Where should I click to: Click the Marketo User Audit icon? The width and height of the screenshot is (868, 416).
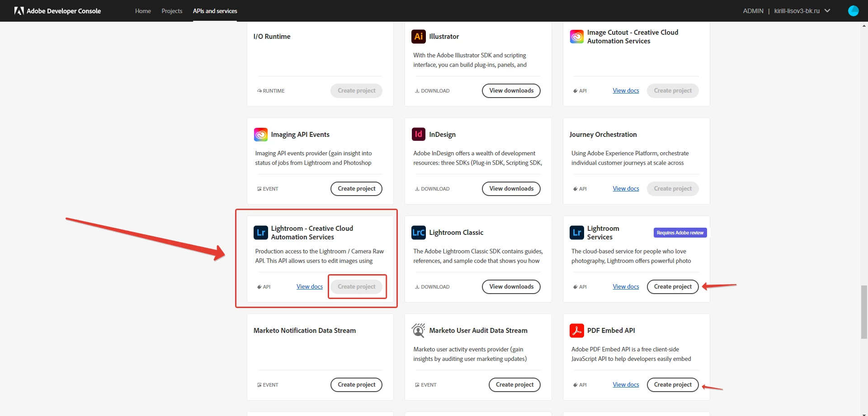coord(419,331)
